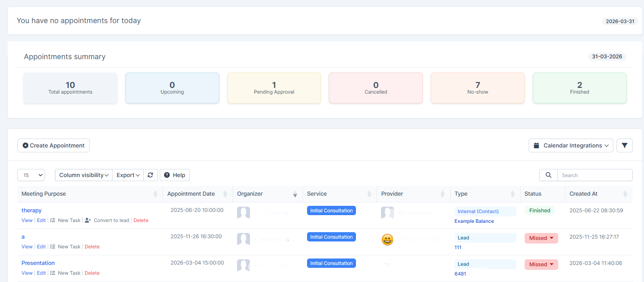Viewport: 644px width, 282px height.
Task: Expand the Column visibility dropdown
Action: tap(84, 175)
